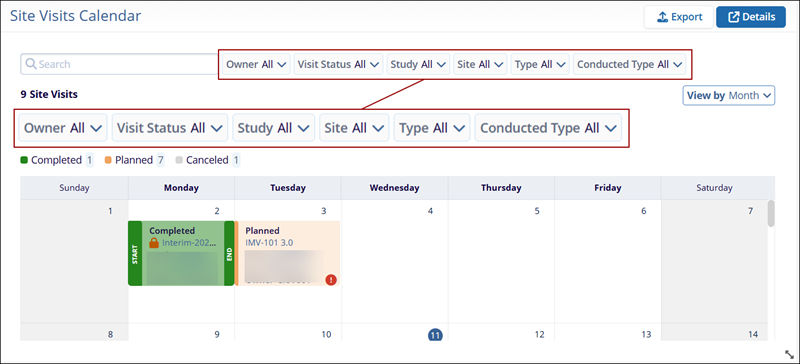Open the Owner All filter dropdown
Screen dimensions: 800x364
[x=256, y=64]
